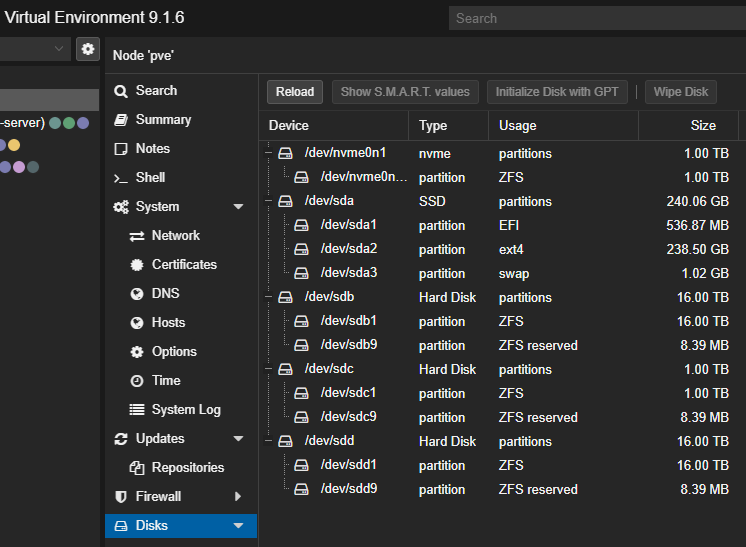The width and height of the screenshot is (746, 547).
Task: Click the disk icon for /dev/sda
Action: pos(285,201)
